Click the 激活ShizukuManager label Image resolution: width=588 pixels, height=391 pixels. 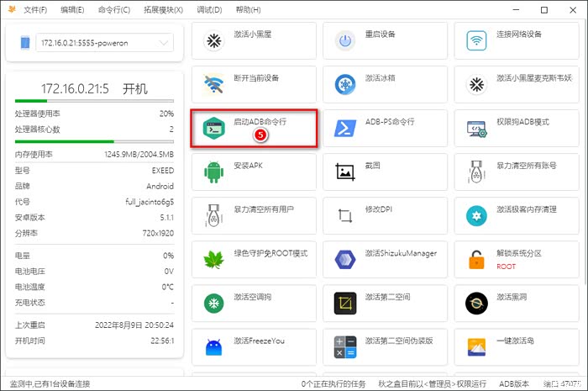click(402, 253)
